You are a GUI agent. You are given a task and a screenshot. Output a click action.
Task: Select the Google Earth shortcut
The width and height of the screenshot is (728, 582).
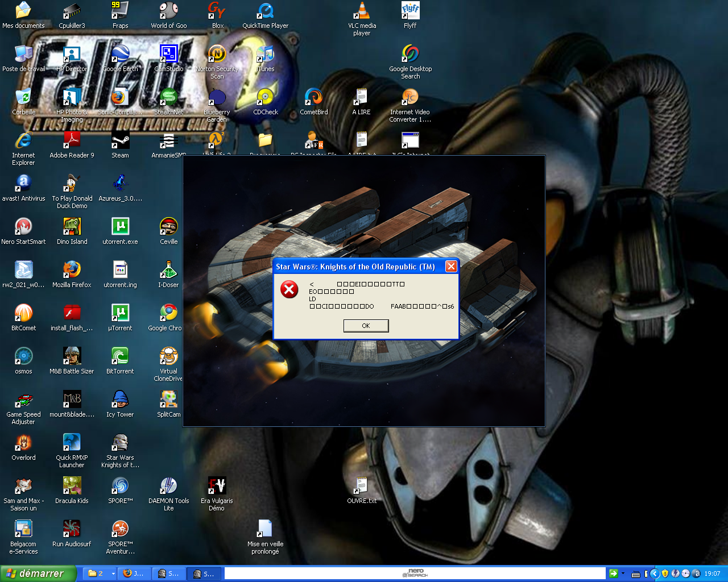coord(120,59)
